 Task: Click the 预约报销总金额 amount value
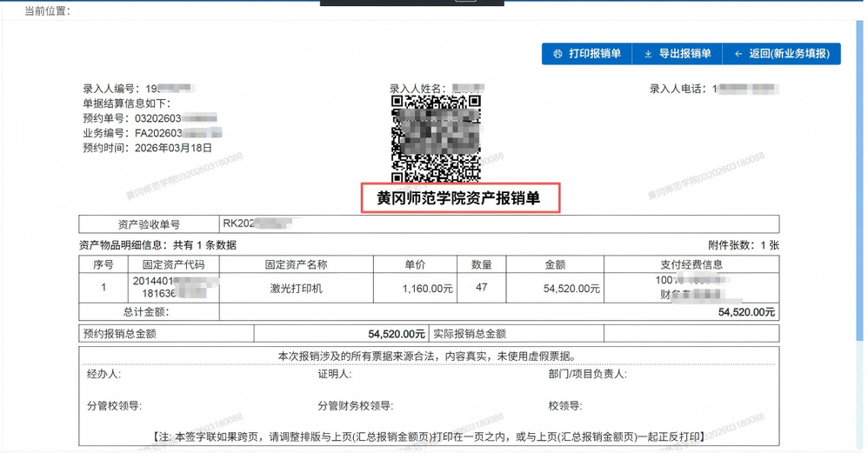[x=397, y=333]
